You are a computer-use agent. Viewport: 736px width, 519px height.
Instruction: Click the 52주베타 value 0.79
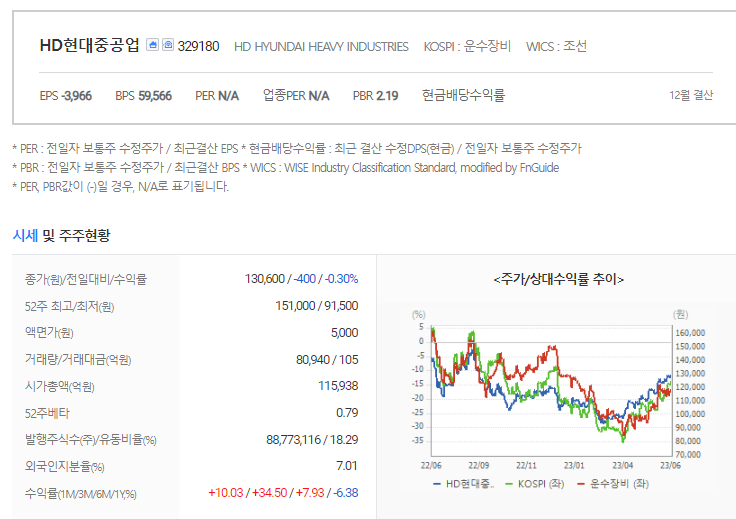tap(347, 412)
